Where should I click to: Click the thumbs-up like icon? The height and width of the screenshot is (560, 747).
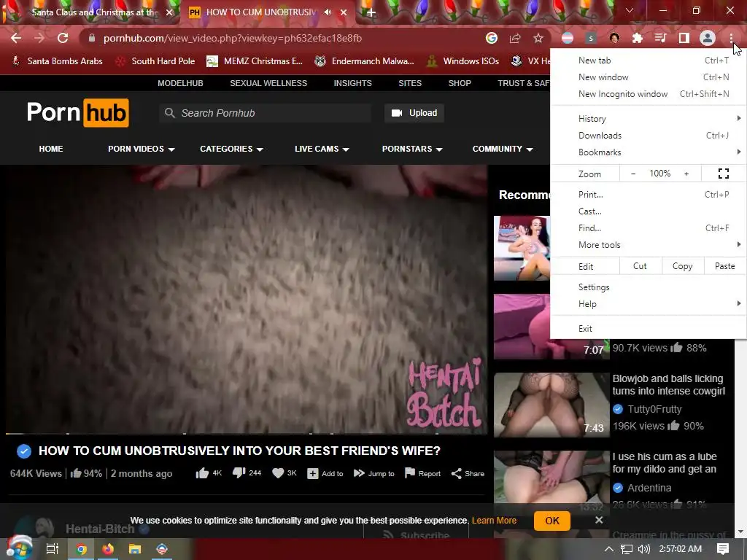(202, 472)
